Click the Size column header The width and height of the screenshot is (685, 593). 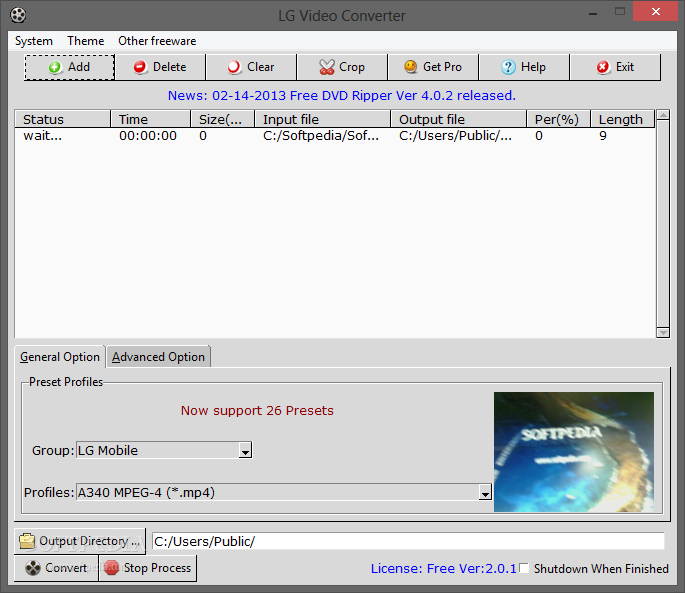point(223,119)
